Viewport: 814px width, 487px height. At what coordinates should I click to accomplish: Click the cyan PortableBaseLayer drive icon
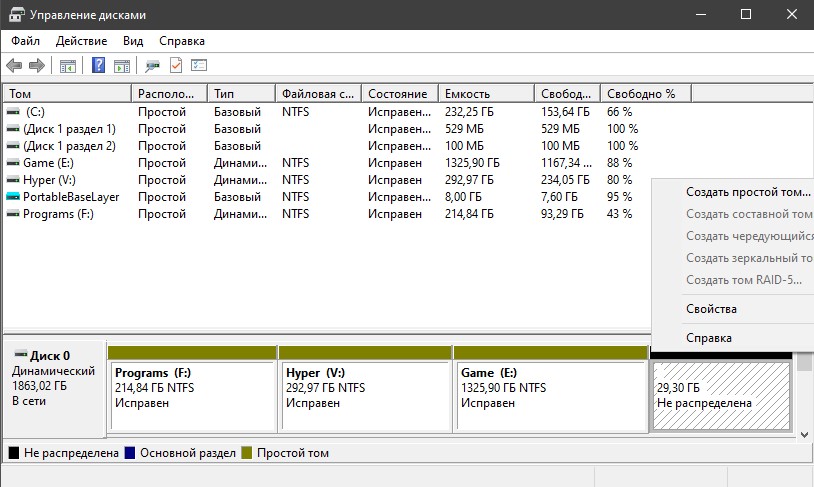13,197
